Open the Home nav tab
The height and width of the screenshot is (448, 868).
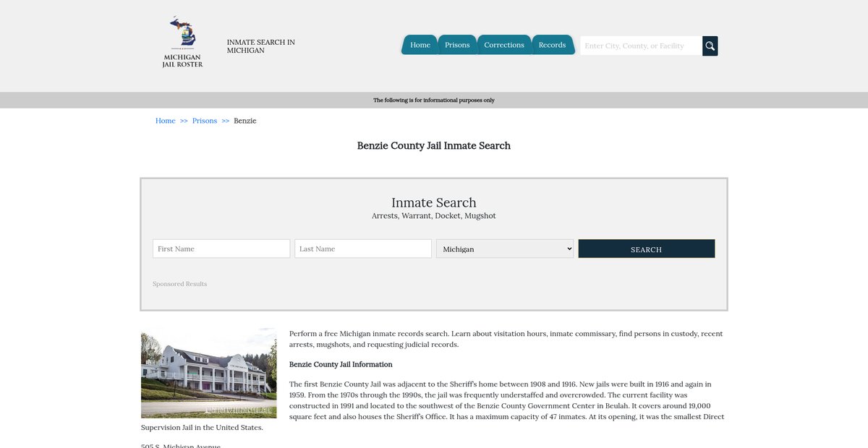point(420,45)
